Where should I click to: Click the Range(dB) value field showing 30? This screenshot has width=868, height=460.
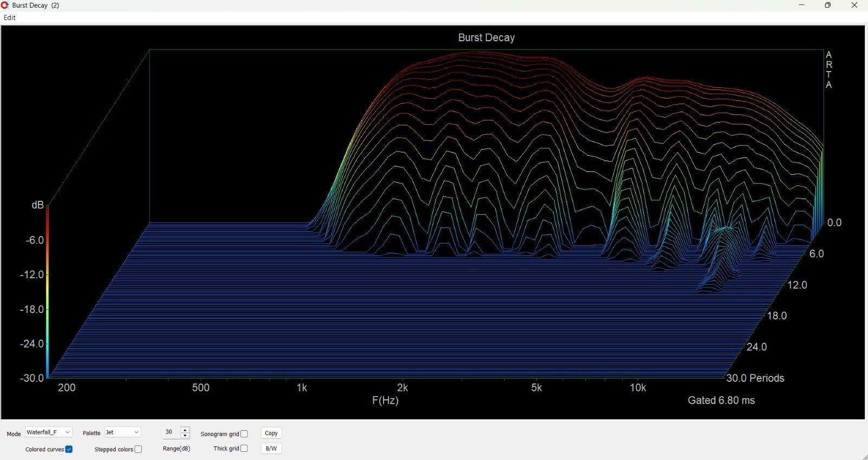click(x=172, y=432)
